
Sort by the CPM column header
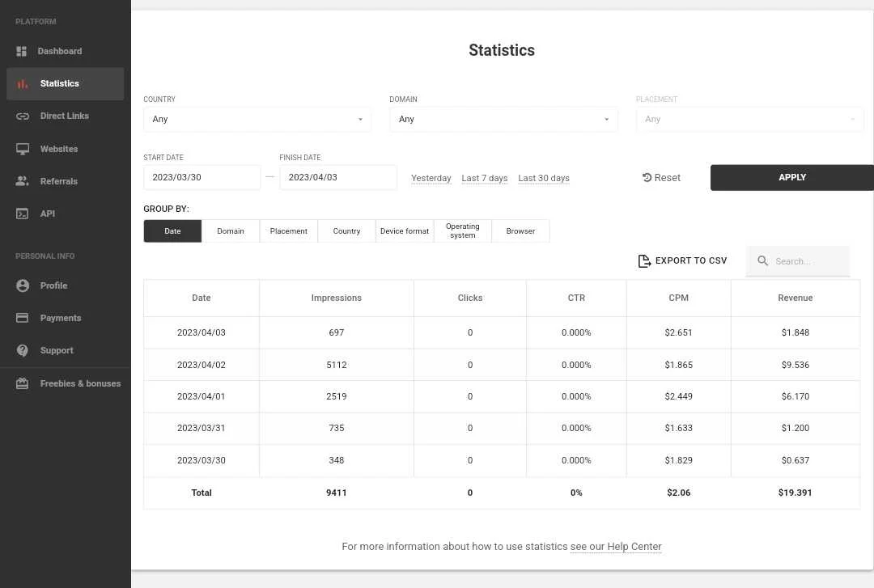[678, 298]
